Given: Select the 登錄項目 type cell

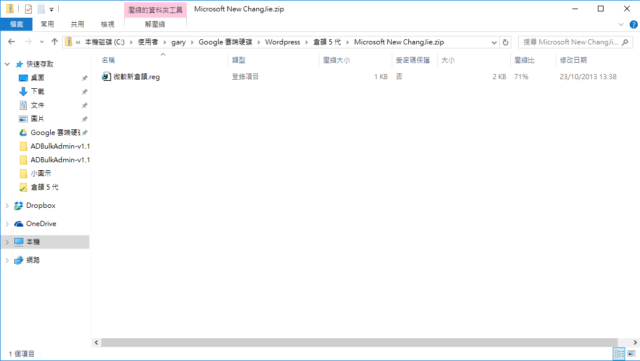Looking at the screenshot, I should click(245, 77).
